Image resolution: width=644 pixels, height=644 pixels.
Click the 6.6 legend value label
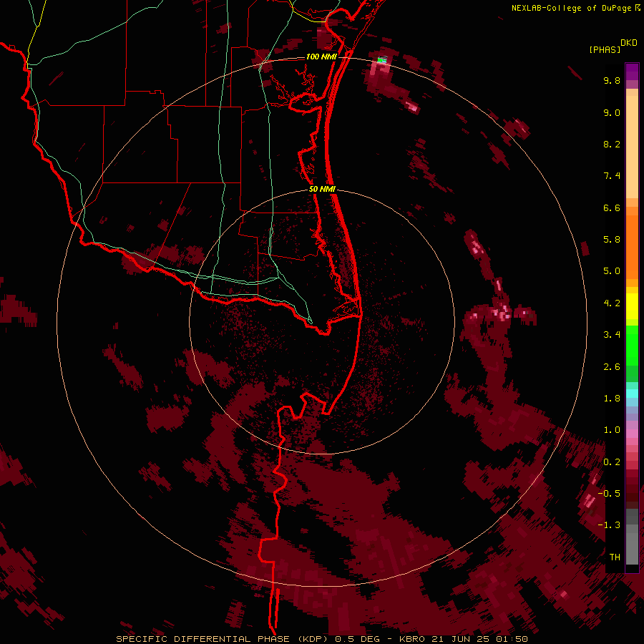point(612,208)
